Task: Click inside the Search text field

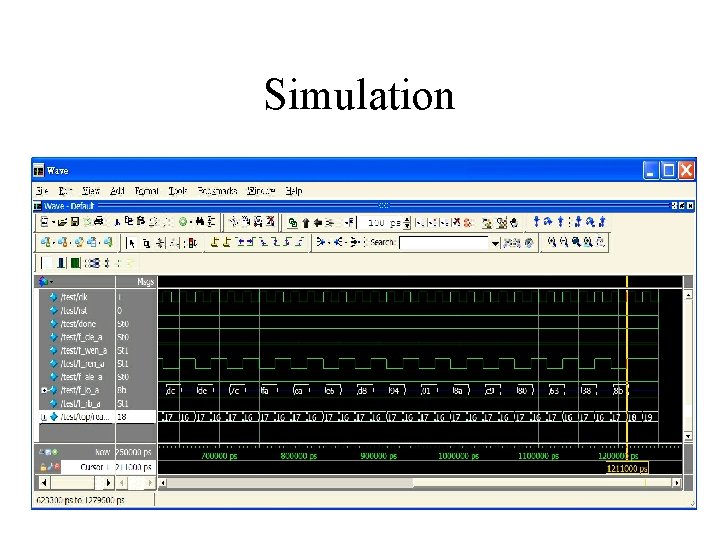Action: 444,242
